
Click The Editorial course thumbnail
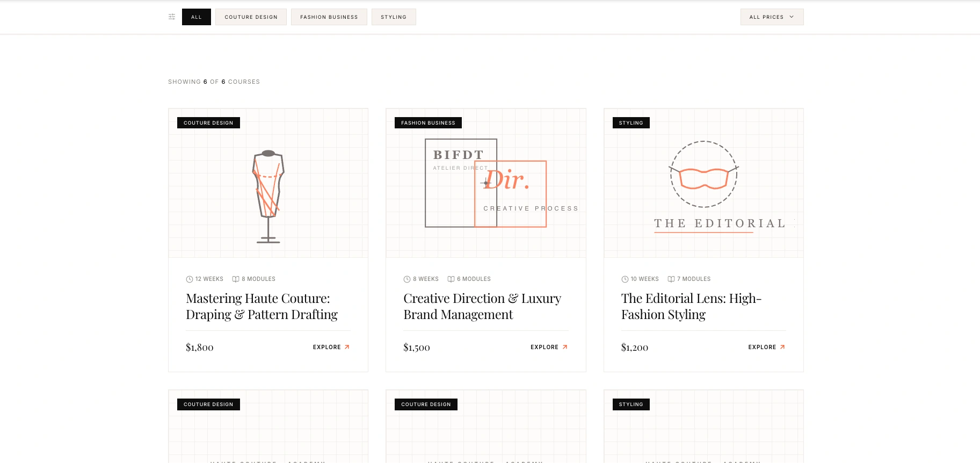tap(703, 183)
